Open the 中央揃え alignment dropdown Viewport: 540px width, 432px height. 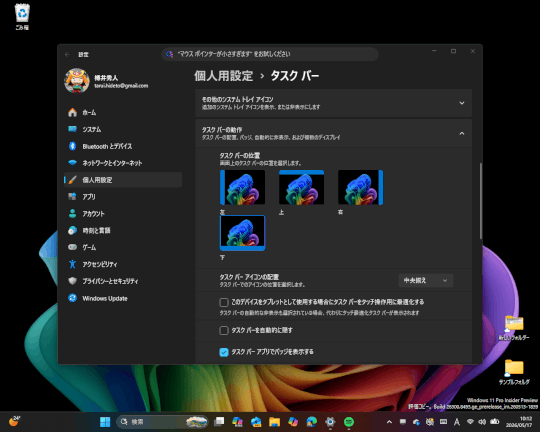click(x=426, y=280)
